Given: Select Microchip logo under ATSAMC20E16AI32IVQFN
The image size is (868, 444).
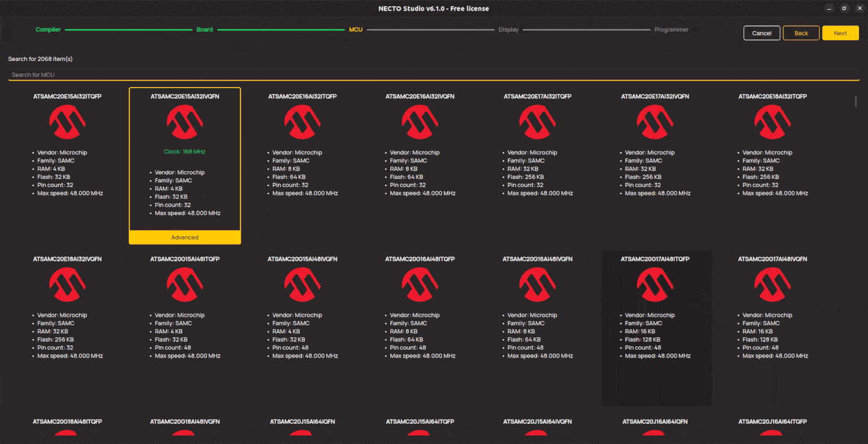Looking at the screenshot, I should tap(420, 122).
